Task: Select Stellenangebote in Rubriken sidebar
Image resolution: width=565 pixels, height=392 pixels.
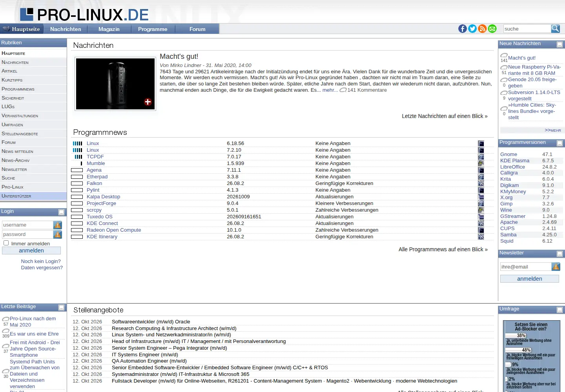Action: pyautogui.click(x=33, y=134)
